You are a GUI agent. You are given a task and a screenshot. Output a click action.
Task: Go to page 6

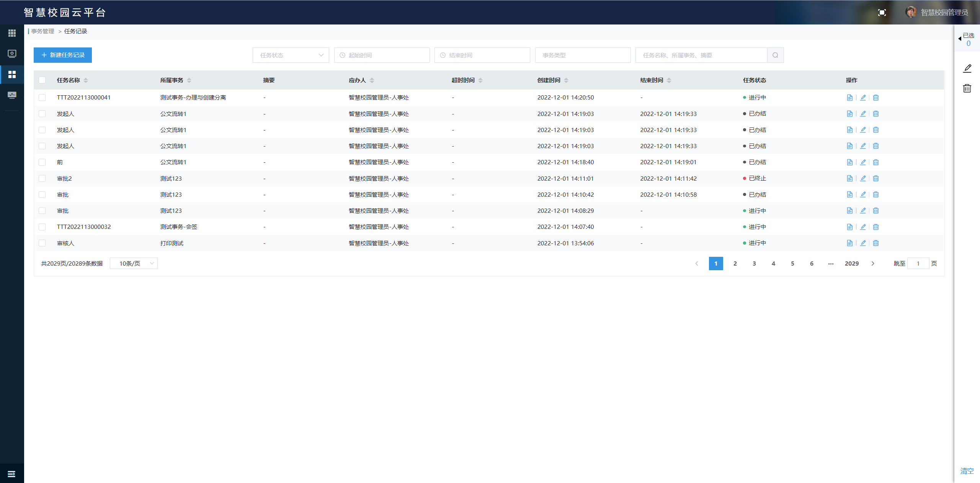click(x=812, y=263)
